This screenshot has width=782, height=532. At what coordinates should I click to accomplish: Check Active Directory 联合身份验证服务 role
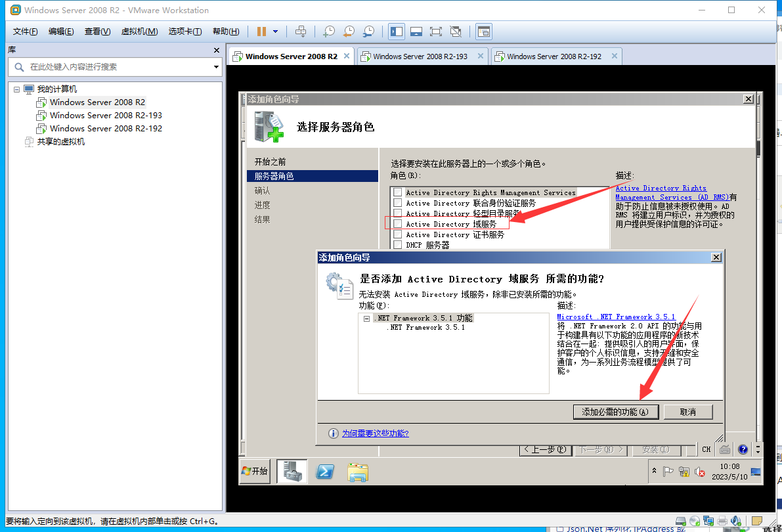[x=397, y=202]
